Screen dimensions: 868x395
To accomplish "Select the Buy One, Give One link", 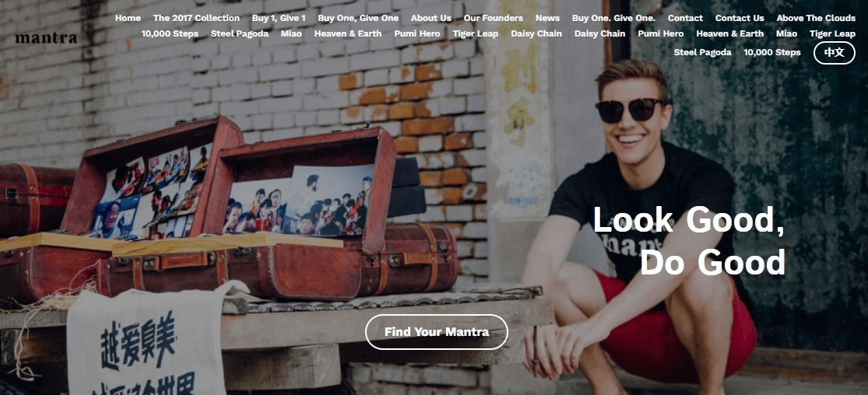I will tap(358, 18).
